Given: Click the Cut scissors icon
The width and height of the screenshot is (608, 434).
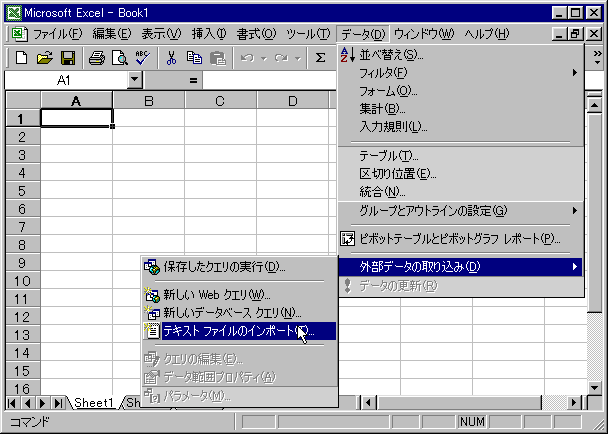Looking at the screenshot, I should (x=171, y=58).
